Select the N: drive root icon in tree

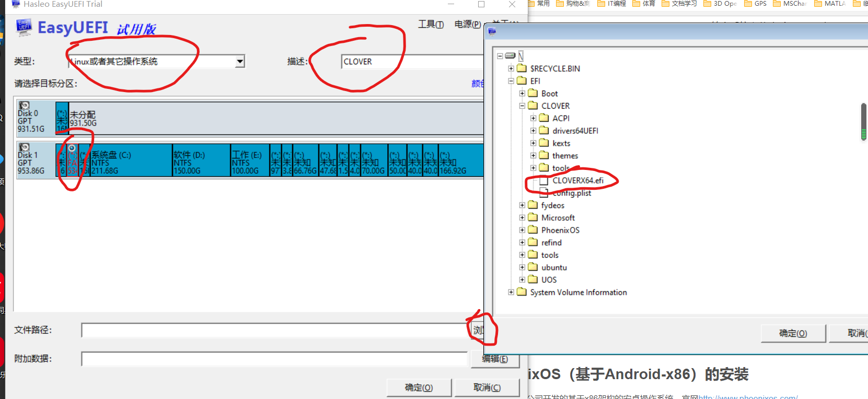pos(511,55)
